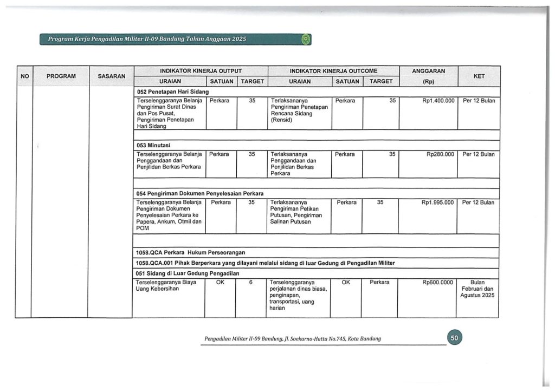Viewport: 555px width, 392px height.
Task: Click the KET column header
Action: pos(479,76)
